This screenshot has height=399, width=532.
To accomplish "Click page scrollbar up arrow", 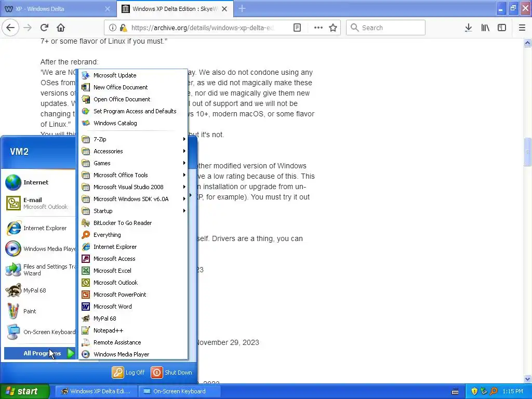I will (528, 43).
